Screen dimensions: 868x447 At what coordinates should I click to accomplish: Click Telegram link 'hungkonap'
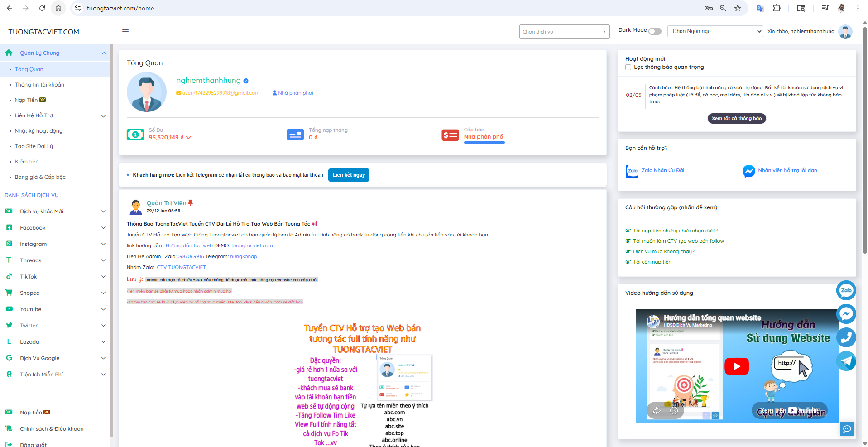244,256
